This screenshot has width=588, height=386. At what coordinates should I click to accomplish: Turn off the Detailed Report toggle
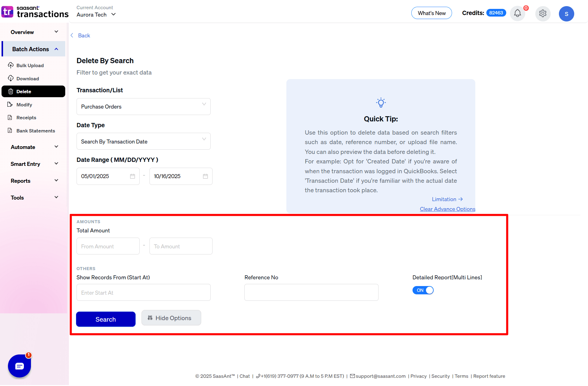coord(423,290)
